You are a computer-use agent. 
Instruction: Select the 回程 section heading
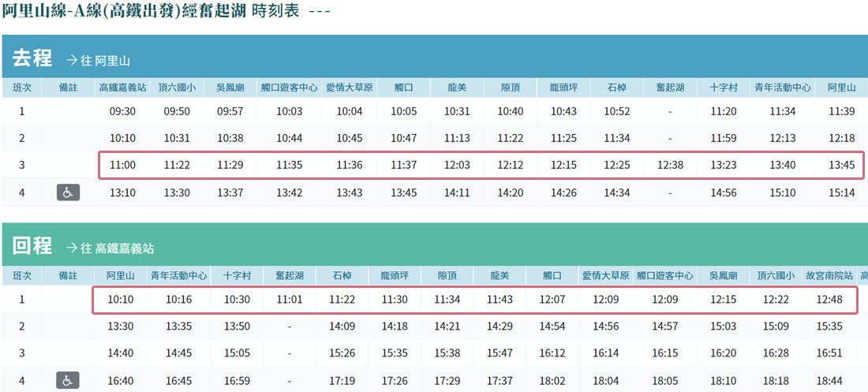coord(32,246)
